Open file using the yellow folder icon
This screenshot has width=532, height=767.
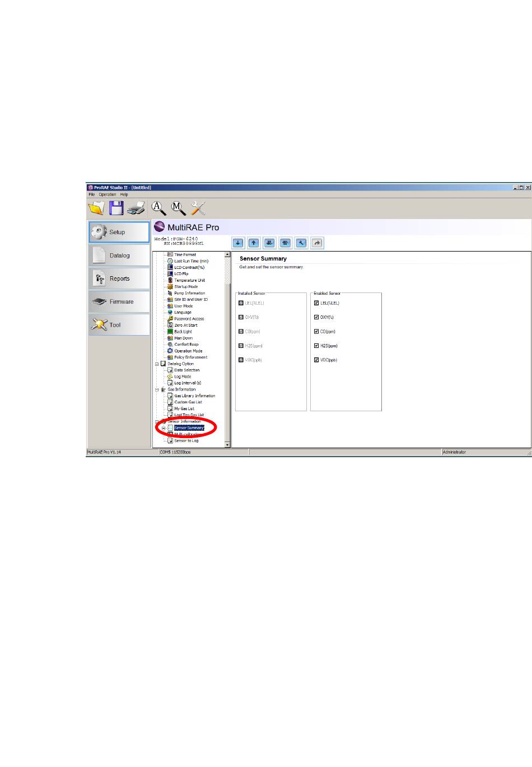click(x=96, y=208)
